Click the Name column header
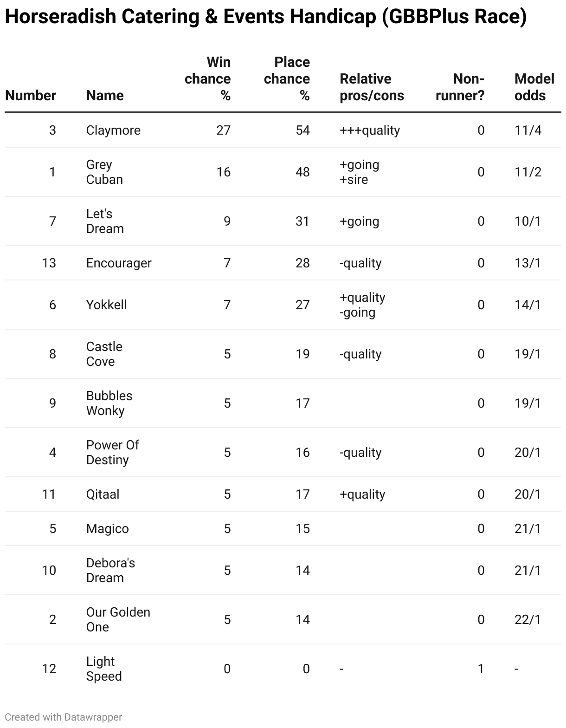This screenshot has width=566, height=728. pos(105,95)
